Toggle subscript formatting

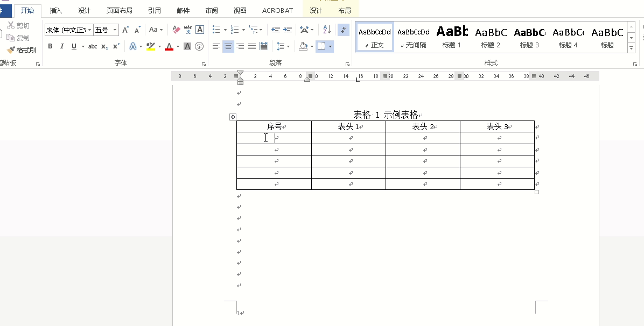click(x=104, y=46)
